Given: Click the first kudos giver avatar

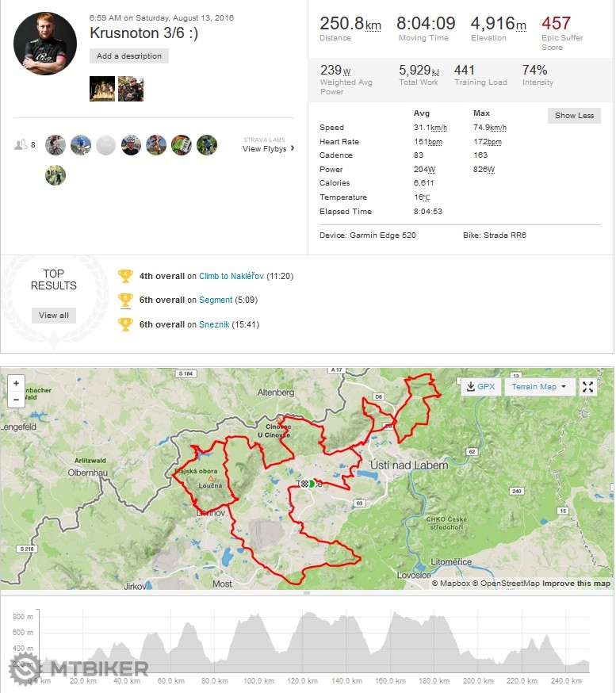Looking at the screenshot, I should tap(55, 145).
